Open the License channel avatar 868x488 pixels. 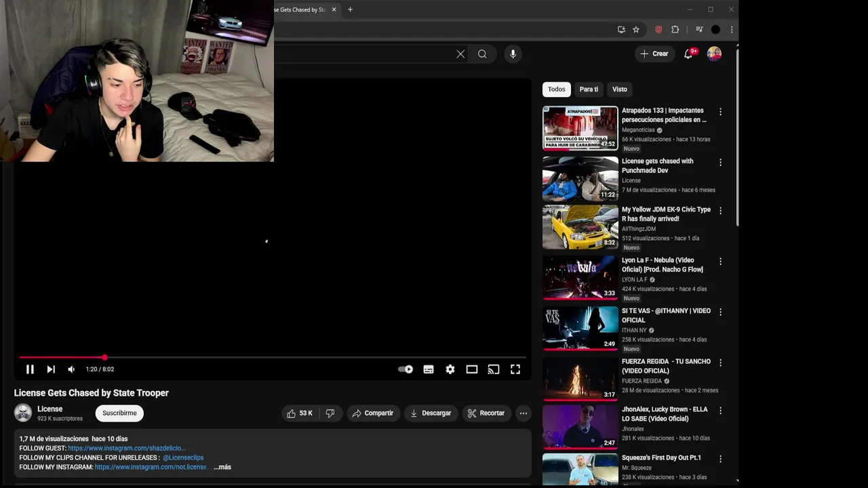pyautogui.click(x=23, y=413)
